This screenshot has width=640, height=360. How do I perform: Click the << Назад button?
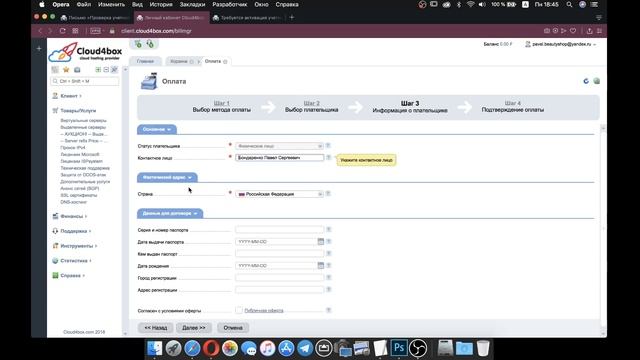(156, 328)
